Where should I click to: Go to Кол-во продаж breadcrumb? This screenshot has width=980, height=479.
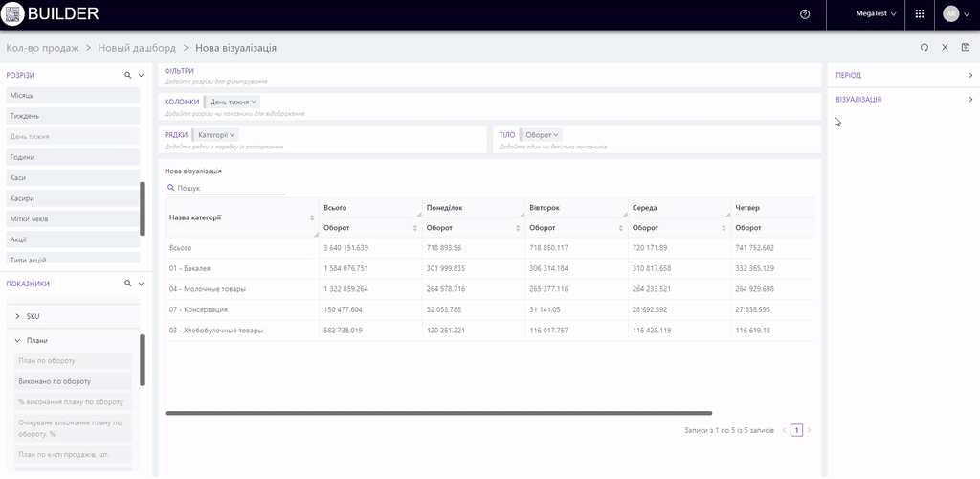[x=42, y=47]
